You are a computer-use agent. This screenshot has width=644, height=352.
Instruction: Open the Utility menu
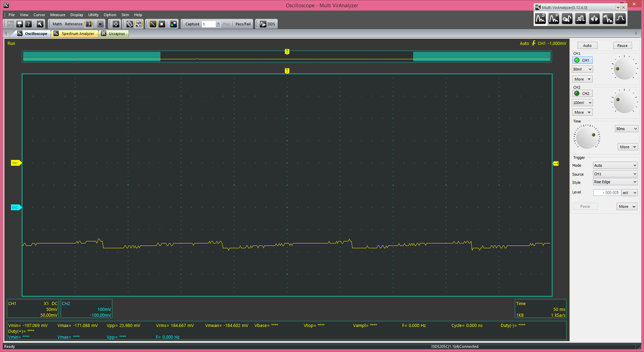point(94,15)
